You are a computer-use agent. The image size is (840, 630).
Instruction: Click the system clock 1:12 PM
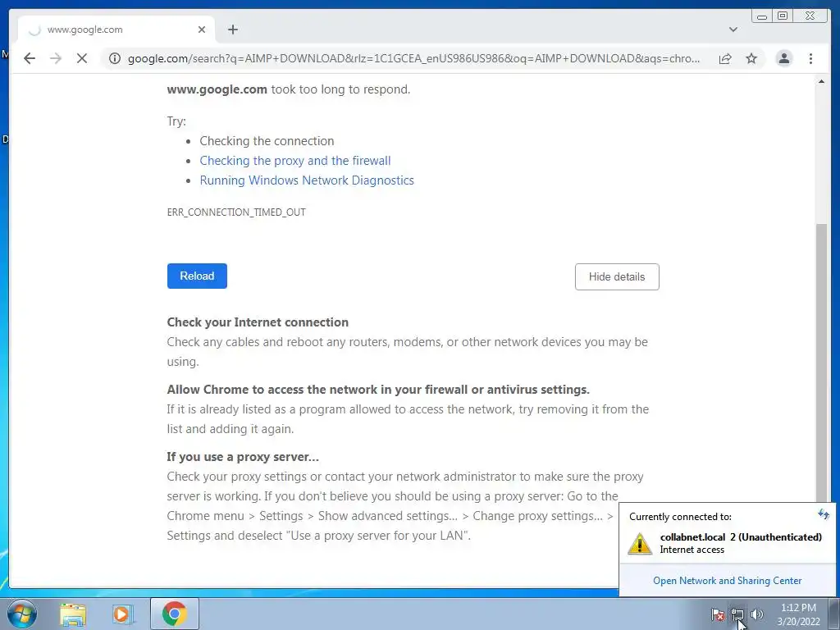[x=798, y=608]
